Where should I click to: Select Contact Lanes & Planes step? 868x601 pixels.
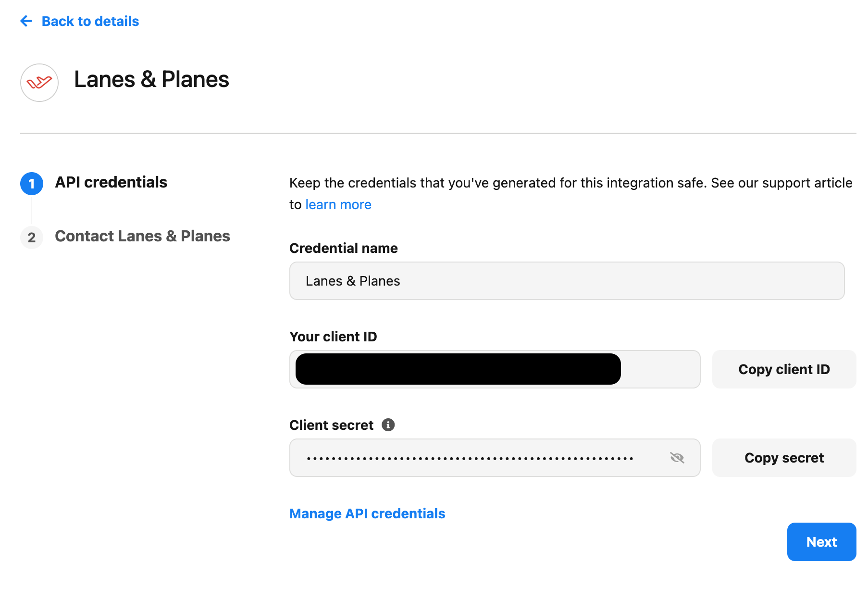(142, 236)
